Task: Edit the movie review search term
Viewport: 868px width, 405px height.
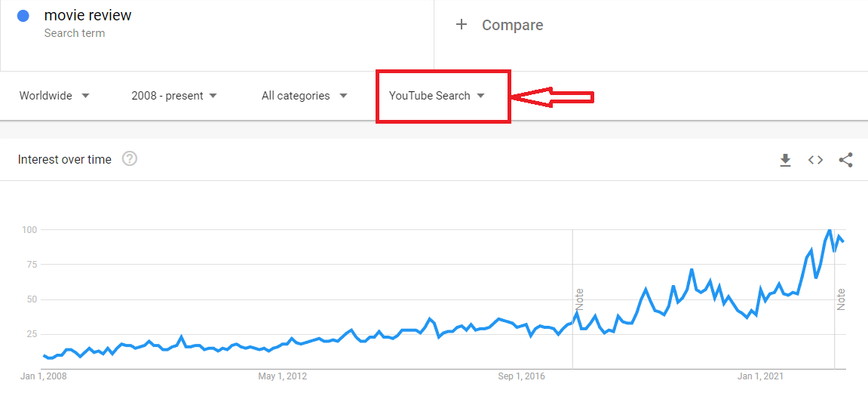Action: (87, 16)
